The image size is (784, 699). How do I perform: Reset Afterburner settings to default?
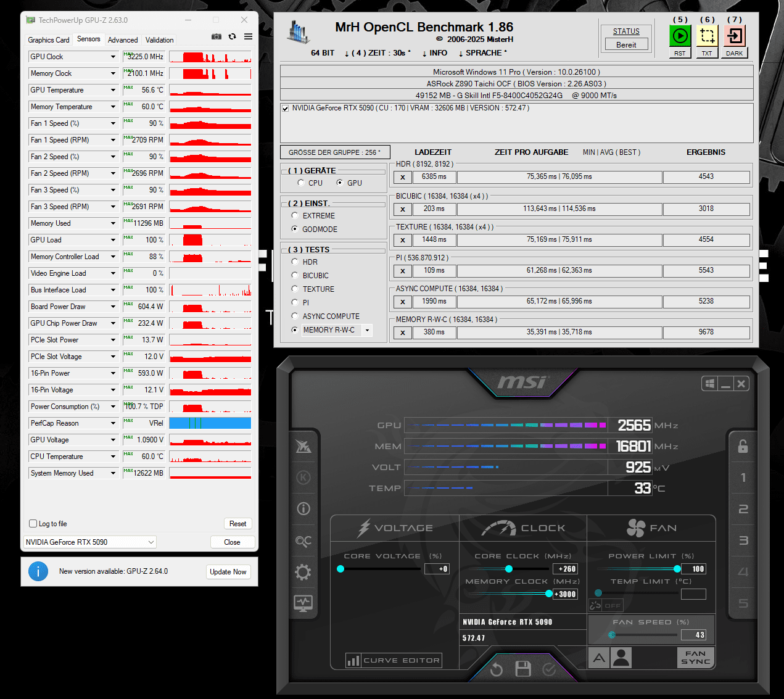coord(497,669)
